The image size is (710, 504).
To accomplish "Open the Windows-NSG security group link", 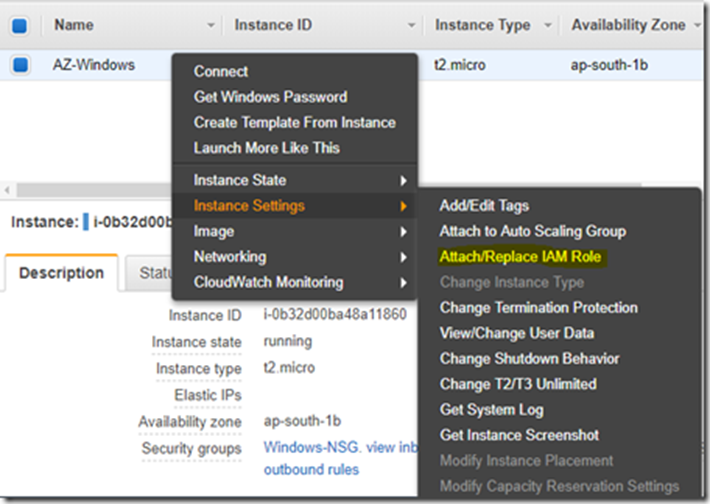I will 312,447.
